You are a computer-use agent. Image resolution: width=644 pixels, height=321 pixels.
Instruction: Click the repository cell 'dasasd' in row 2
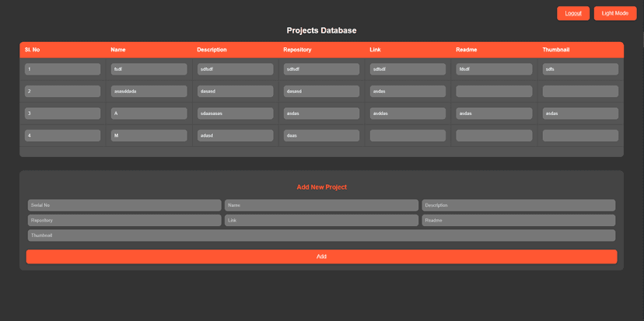(321, 91)
